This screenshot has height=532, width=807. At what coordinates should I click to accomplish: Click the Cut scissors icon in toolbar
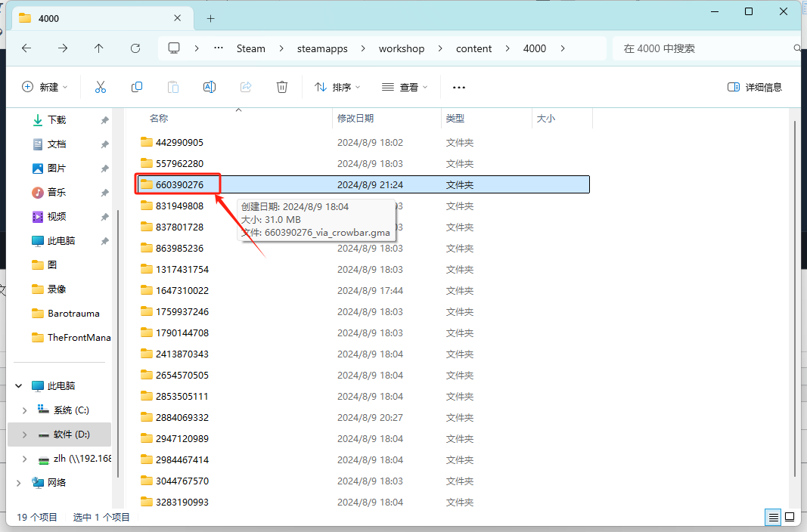pyautogui.click(x=100, y=87)
